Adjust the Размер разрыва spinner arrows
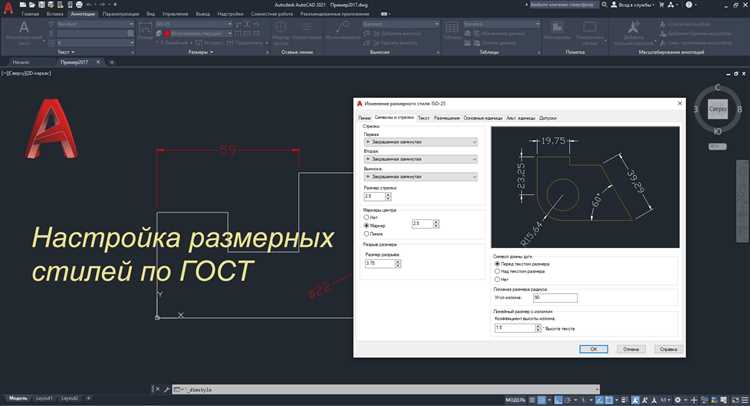 click(397, 263)
